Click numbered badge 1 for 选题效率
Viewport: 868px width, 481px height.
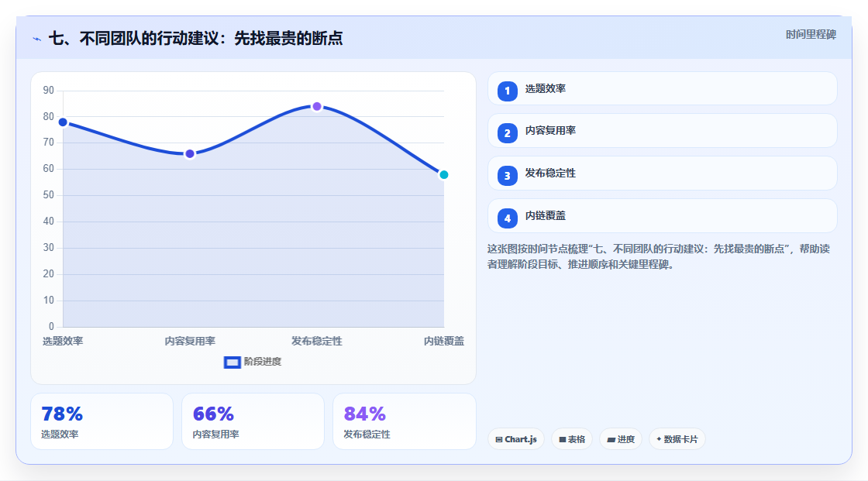tap(507, 91)
